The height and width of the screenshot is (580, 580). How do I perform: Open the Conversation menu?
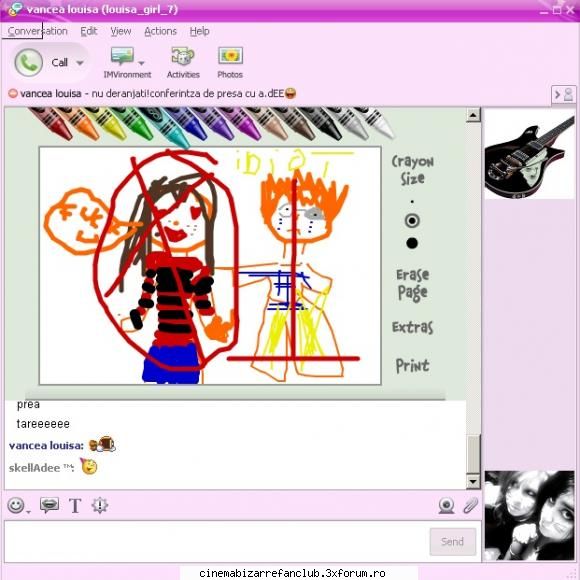pos(37,31)
